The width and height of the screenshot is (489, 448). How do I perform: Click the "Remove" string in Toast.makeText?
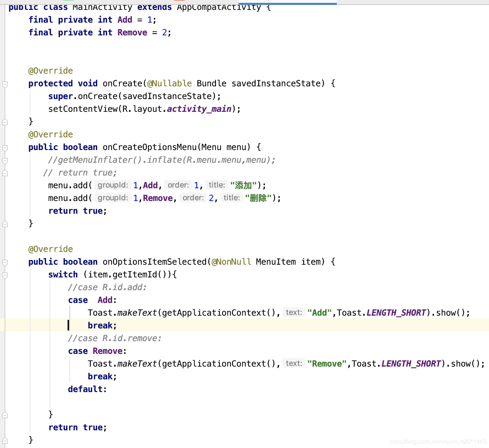coord(327,364)
